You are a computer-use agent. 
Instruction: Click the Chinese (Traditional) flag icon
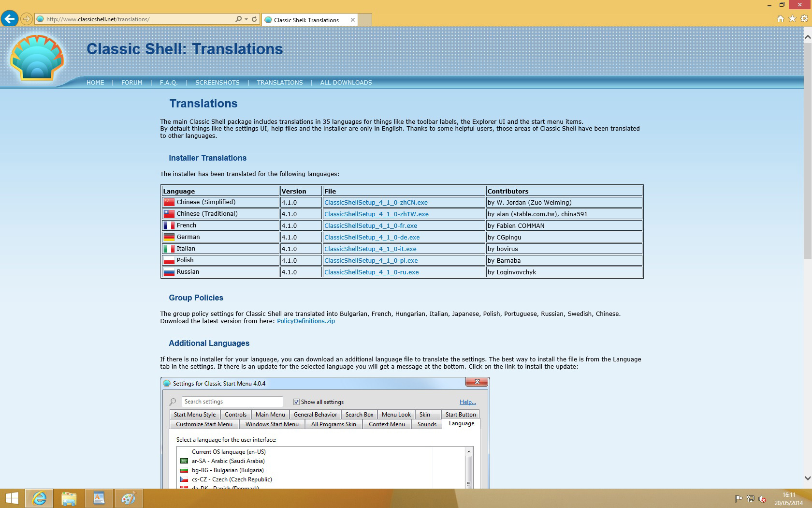(x=169, y=214)
